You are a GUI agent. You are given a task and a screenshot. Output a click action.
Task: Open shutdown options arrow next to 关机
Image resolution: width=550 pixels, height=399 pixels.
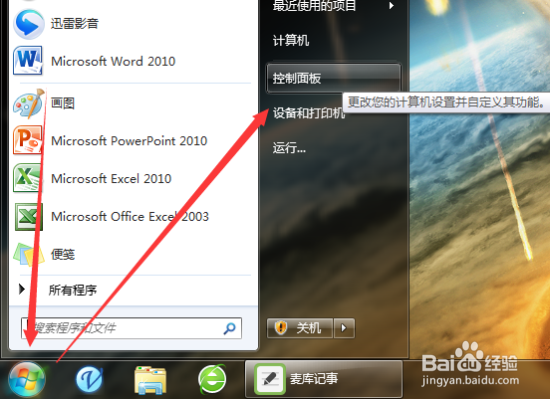[344, 328]
